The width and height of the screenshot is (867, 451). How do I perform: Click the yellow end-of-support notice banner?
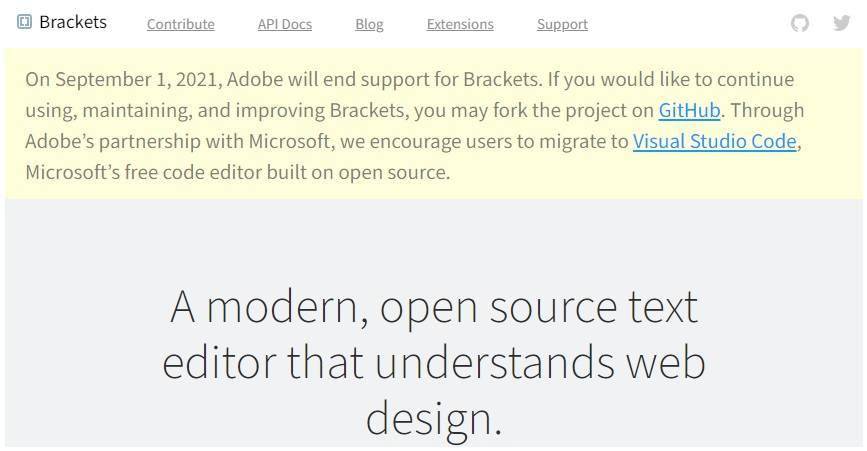(x=434, y=123)
